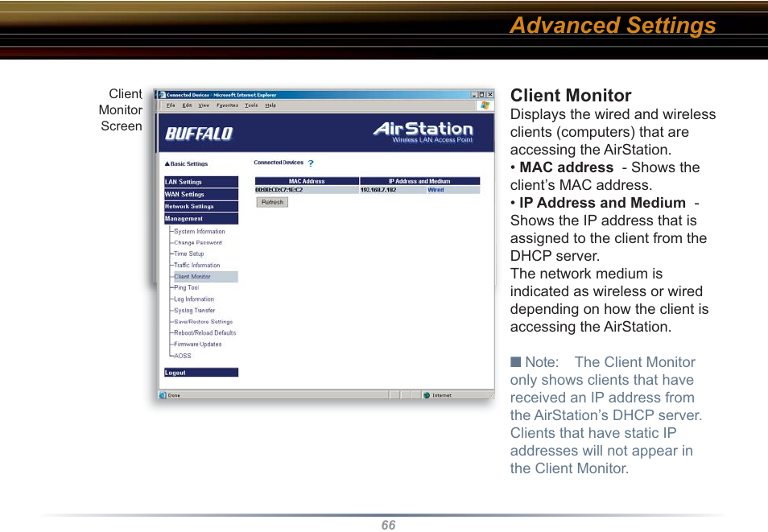Click the Internet Explorer title bar icon
Image resolution: width=768 pixels, height=532 pixels.
click(x=163, y=95)
